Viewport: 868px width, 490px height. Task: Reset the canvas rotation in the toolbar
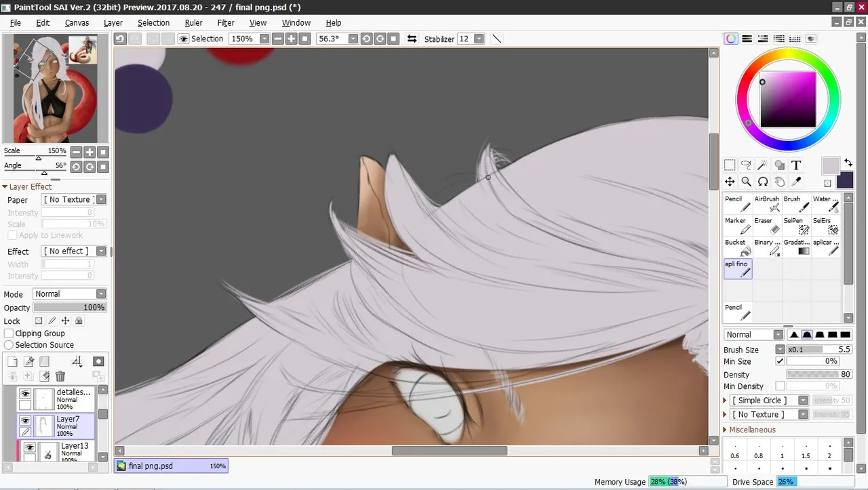point(393,39)
